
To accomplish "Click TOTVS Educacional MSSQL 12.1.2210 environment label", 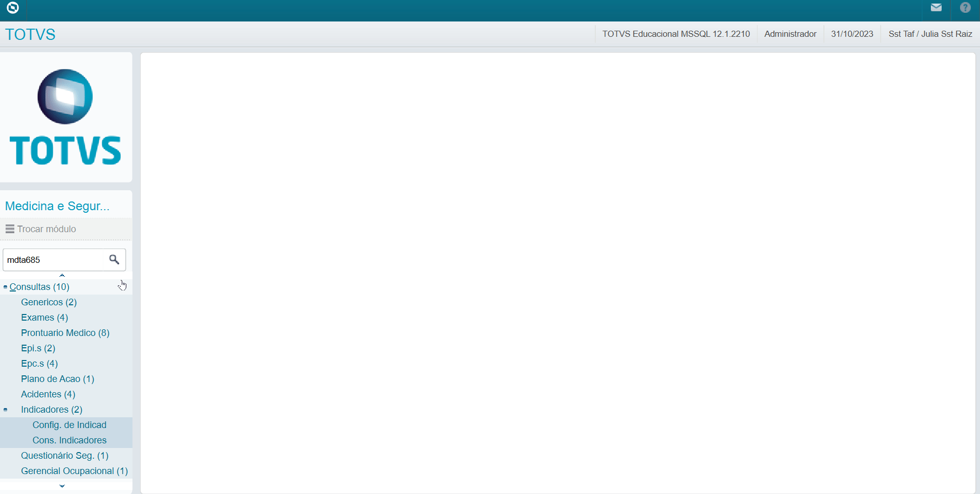I will (676, 34).
